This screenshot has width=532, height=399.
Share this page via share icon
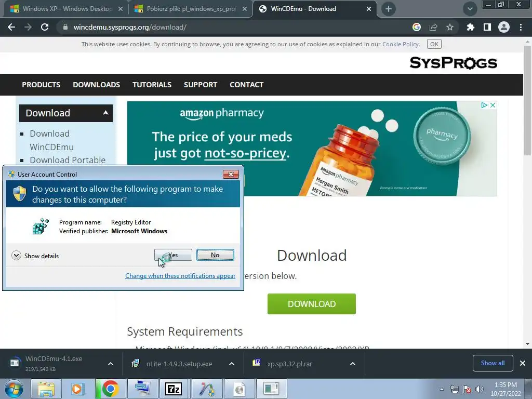pyautogui.click(x=433, y=27)
